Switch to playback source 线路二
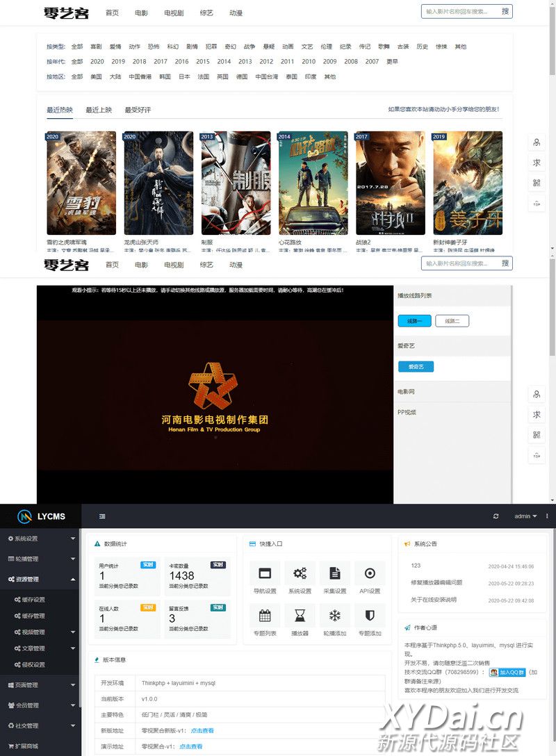The height and width of the screenshot is (756, 556). [x=452, y=321]
